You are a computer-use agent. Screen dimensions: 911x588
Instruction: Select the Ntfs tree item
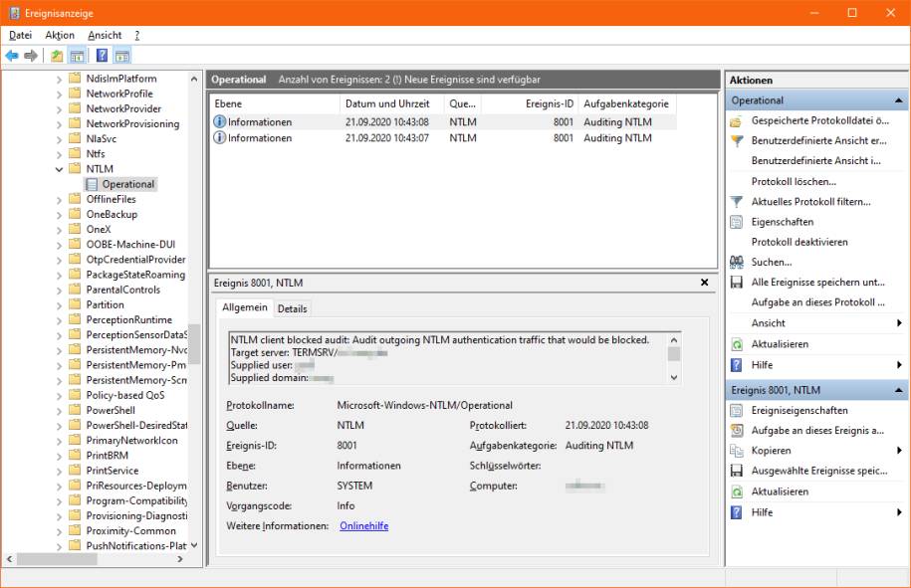(x=96, y=154)
